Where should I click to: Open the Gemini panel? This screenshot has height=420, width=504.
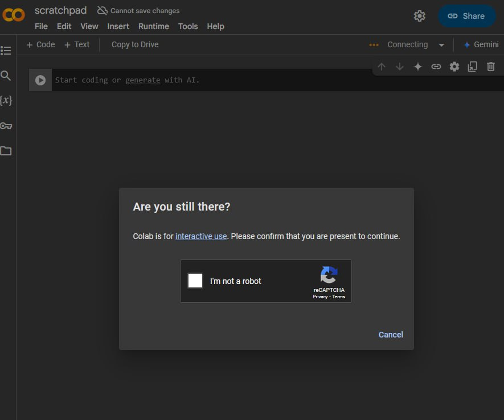tap(481, 44)
